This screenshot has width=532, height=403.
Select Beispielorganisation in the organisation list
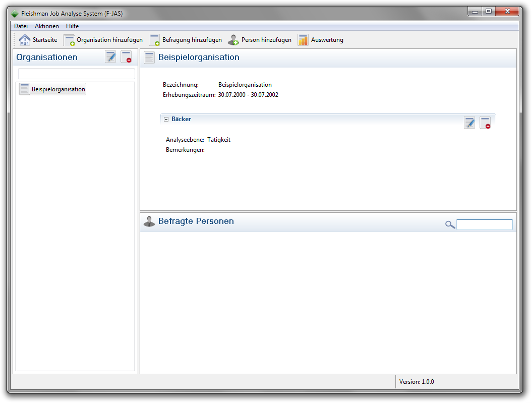(52, 89)
